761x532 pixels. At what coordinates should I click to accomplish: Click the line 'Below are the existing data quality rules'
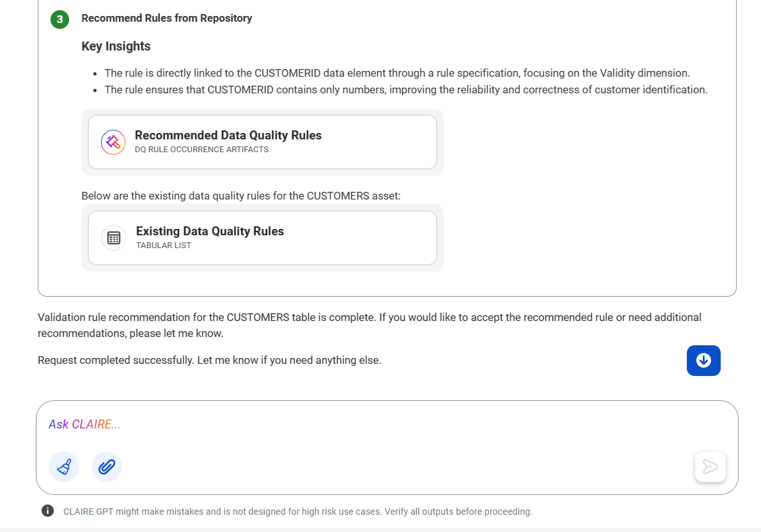(240, 196)
